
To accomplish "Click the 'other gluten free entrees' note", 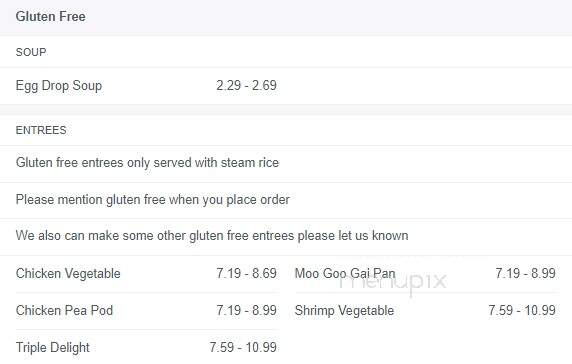I will [x=212, y=236].
